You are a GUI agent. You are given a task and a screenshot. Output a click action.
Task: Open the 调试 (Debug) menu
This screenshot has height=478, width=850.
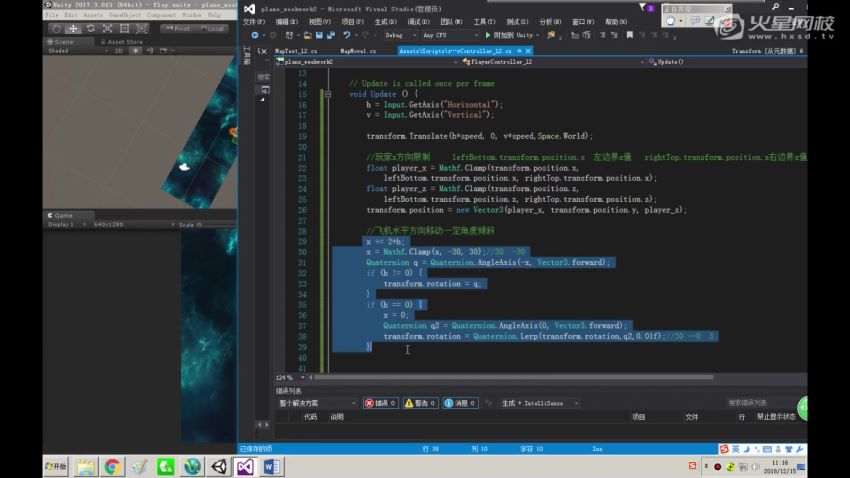point(417,21)
